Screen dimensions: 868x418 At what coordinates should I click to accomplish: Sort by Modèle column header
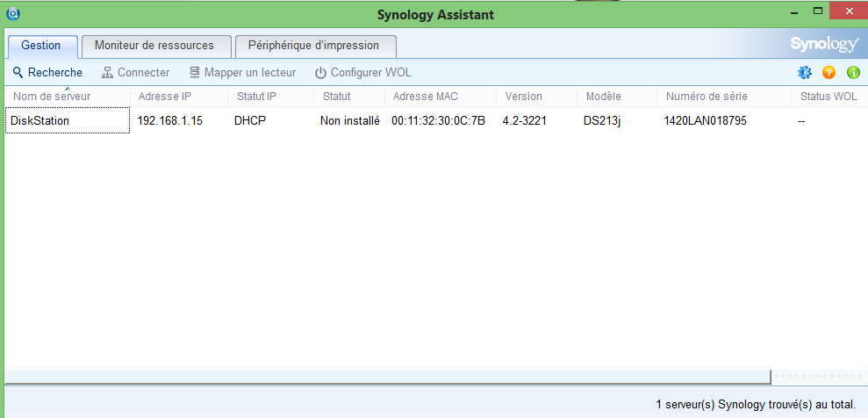pyautogui.click(x=617, y=97)
